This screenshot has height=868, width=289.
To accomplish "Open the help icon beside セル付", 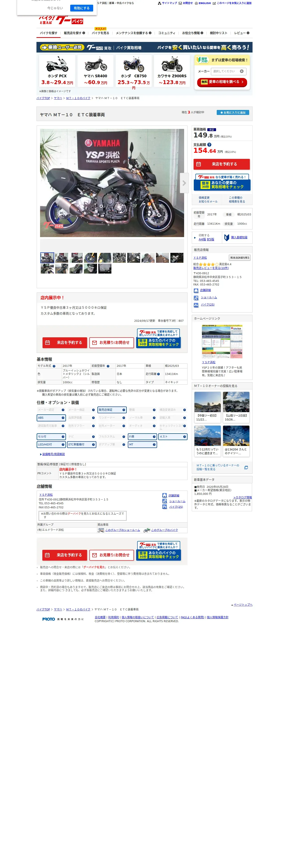I will [63, 437].
